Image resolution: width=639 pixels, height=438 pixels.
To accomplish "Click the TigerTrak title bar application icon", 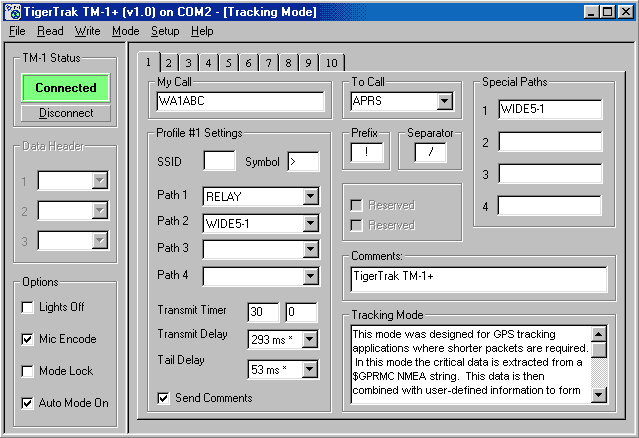I will pos(13,12).
